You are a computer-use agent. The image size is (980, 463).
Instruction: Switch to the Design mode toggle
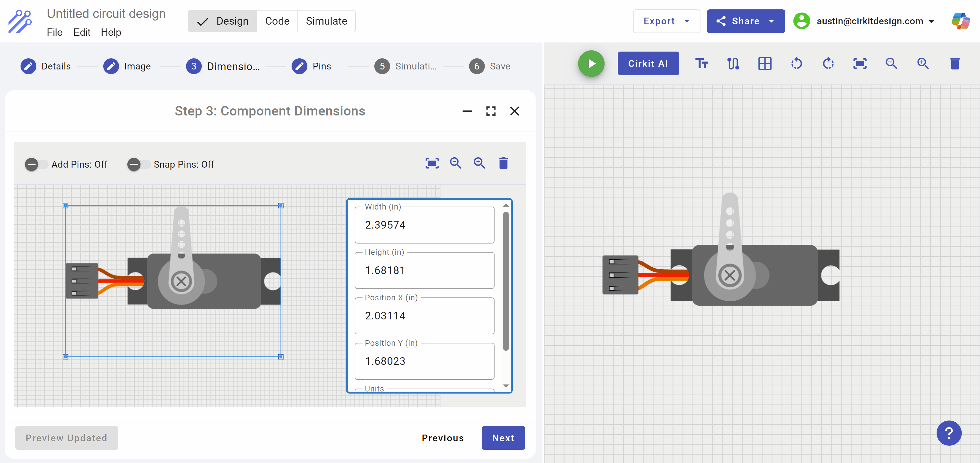[223, 21]
